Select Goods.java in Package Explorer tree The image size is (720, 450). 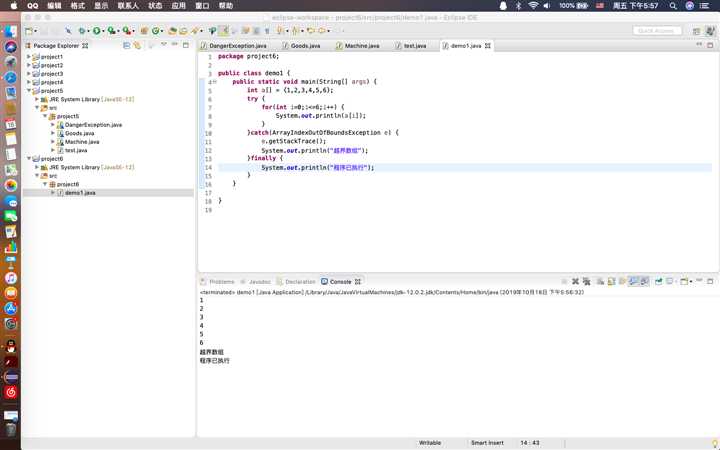[x=79, y=133]
